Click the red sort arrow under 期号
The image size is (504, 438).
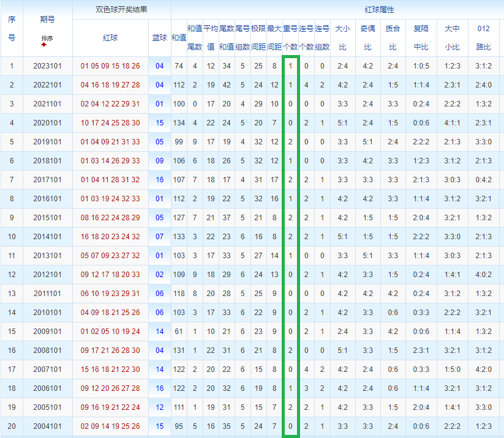[x=43, y=44]
